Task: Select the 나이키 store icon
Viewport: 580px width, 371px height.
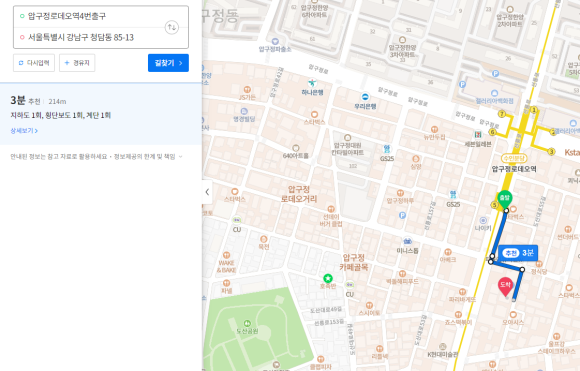Action: pyautogui.click(x=483, y=220)
